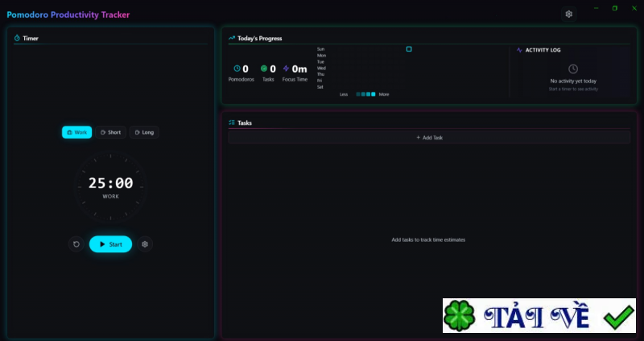The width and height of the screenshot is (644, 341).
Task: Click the 'Start a timer to see activity' hint
Action: pyautogui.click(x=573, y=89)
